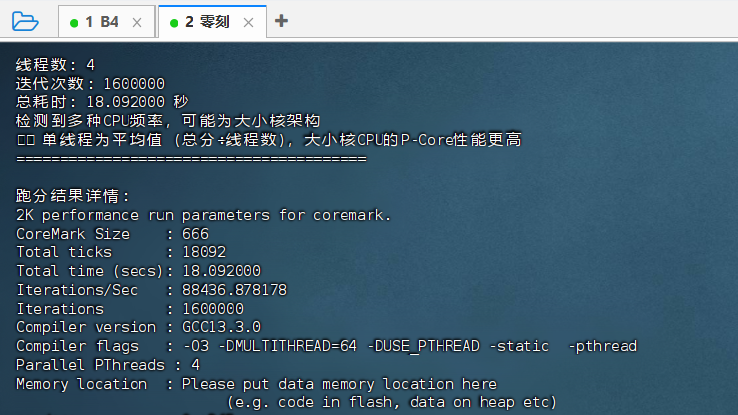Switch to the 1 B4 tab

click(x=106, y=22)
